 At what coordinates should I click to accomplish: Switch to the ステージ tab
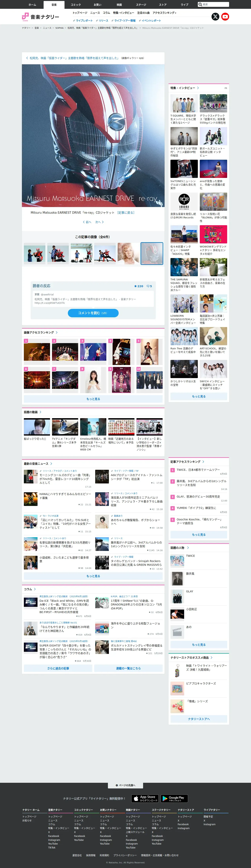point(141,5)
